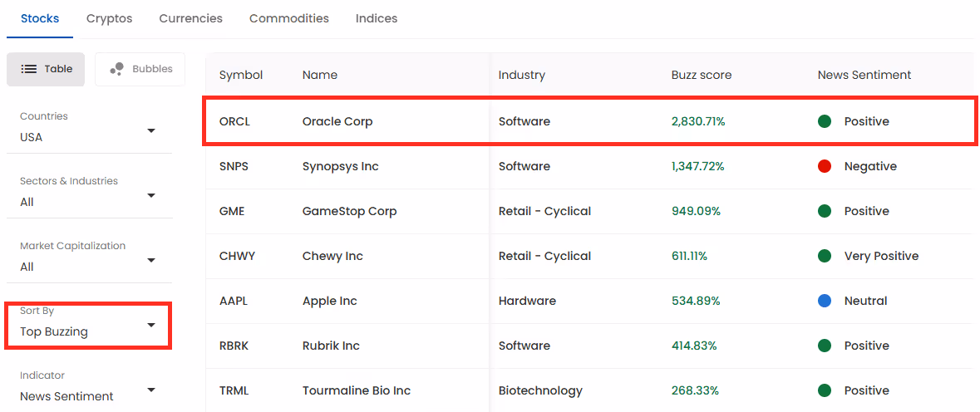Click the Neutral label for Apple
The height and width of the screenshot is (412, 980).
click(865, 302)
